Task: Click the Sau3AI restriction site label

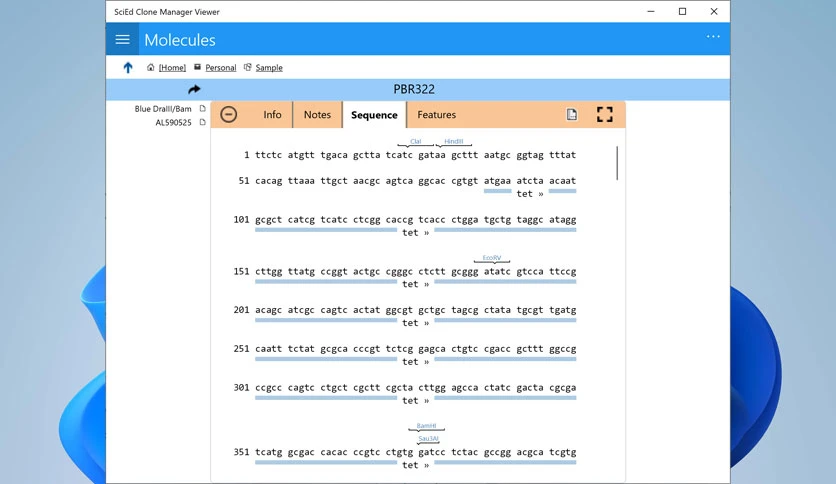Action: click(x=428, y=439)
